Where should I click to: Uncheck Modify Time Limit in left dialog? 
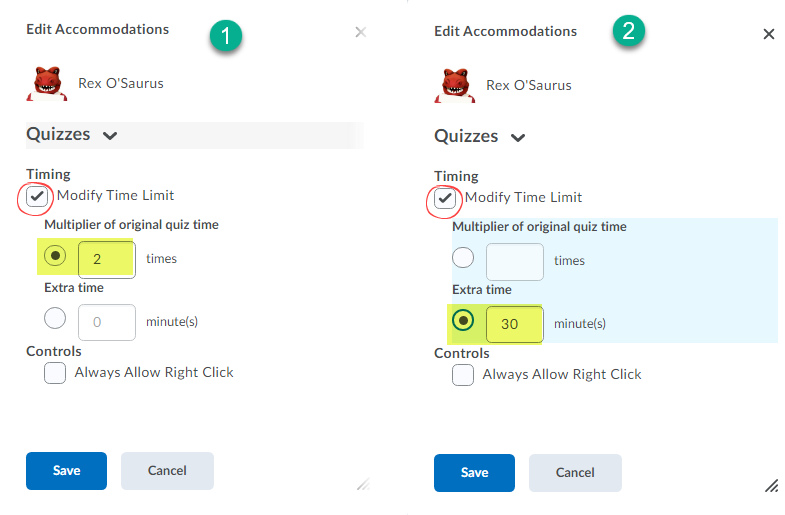pyautogui.click(x=37, y=196)
